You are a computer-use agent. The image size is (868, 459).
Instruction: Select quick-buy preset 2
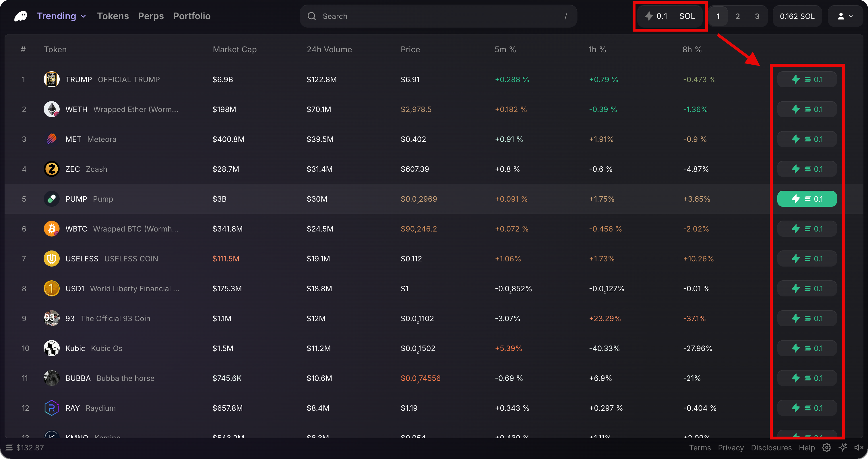point(738,16)
